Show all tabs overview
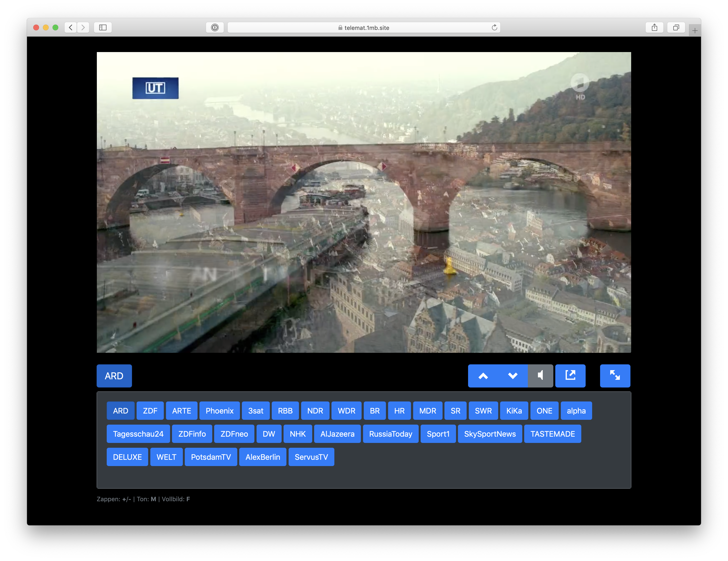 pyautogui.click(x=676, y=27)
